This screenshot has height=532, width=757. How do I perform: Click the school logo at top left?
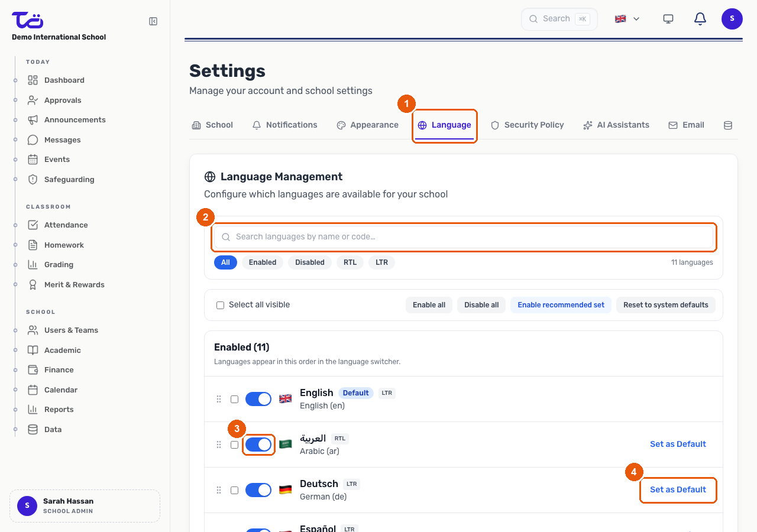pyautogui.click(x=28, y=20)
